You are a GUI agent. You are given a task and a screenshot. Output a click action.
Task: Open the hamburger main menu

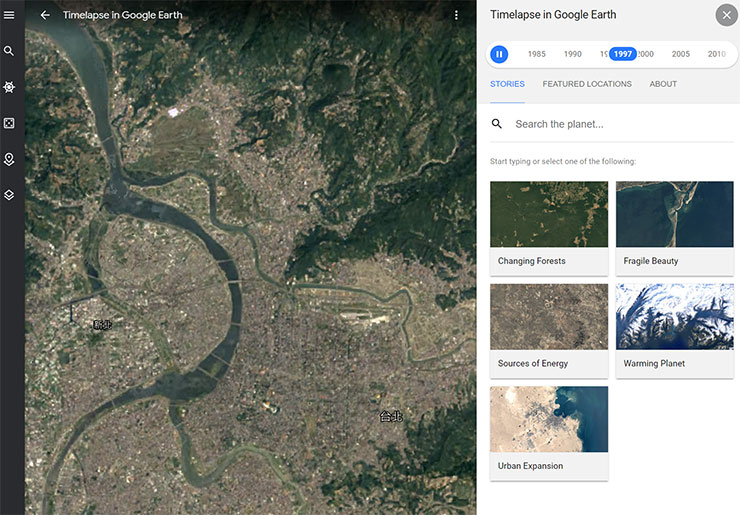9,15
